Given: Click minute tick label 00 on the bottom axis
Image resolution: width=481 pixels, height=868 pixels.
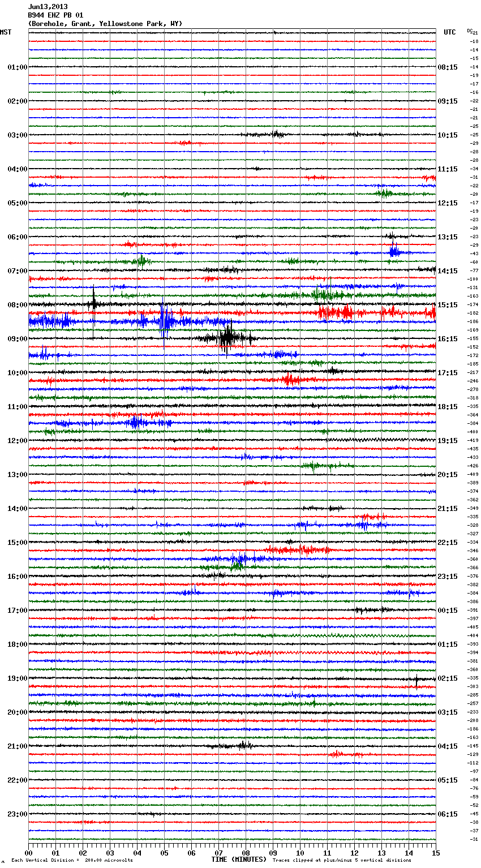Looking at the screenshot, I should [x=29, y=853].
